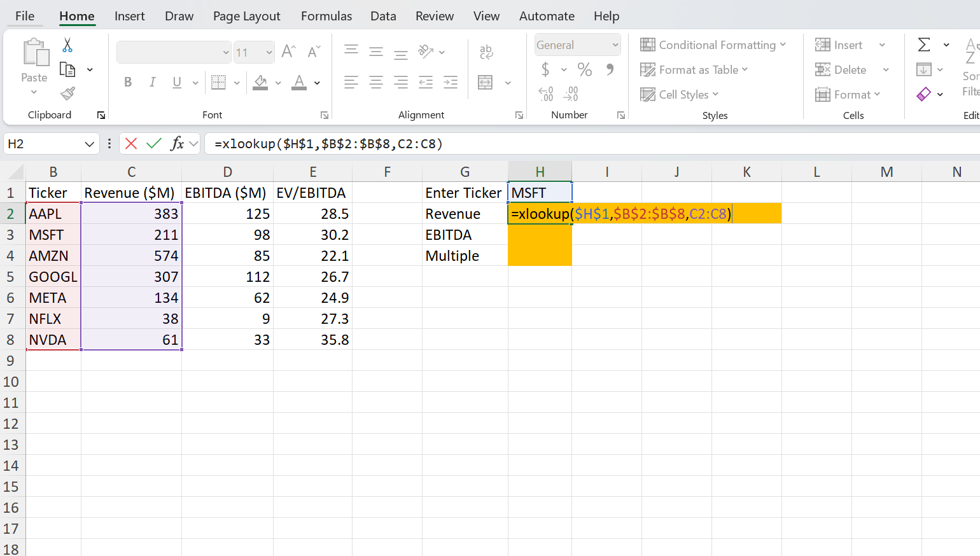980x556 pixels.
Task: Toggle italic formatting
Action: click(x=151, y=82)
